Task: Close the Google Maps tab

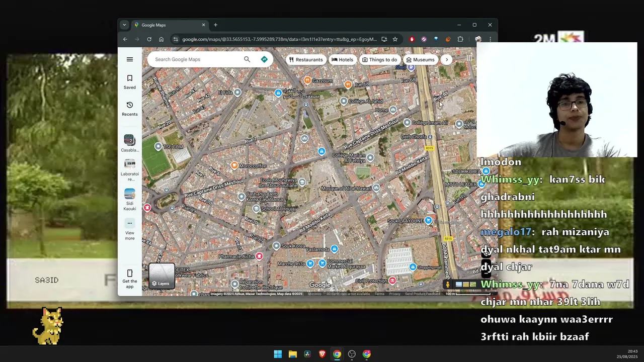Action: [203, 25]
